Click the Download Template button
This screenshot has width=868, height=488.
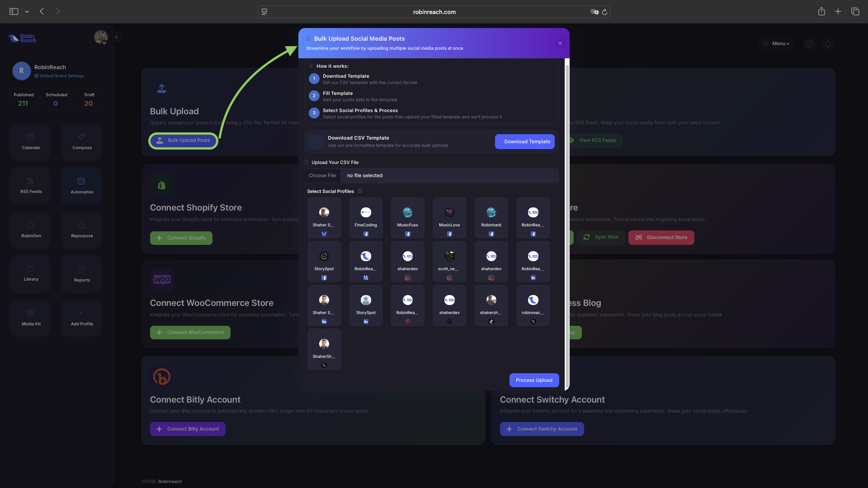pyautogui.click(x=527, y=141)
